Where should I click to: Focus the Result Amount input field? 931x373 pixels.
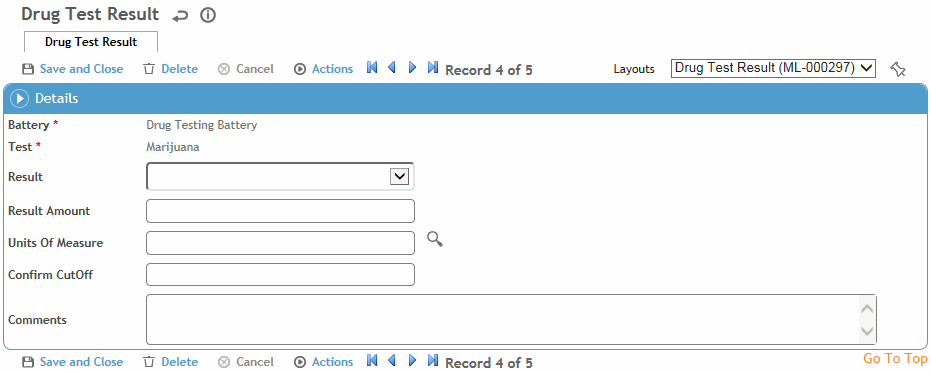coord(280,211)
